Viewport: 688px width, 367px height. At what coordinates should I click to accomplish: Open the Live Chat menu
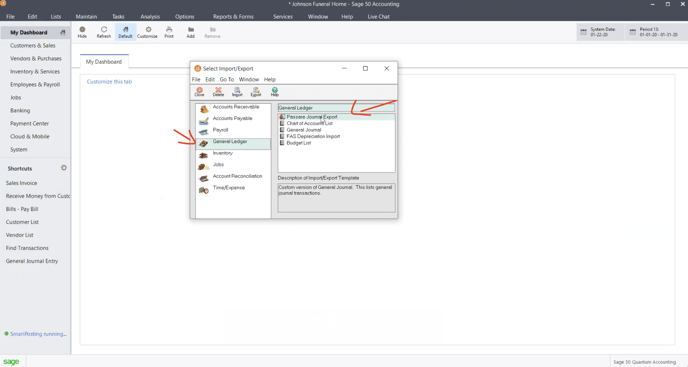[x=378, y=17]
